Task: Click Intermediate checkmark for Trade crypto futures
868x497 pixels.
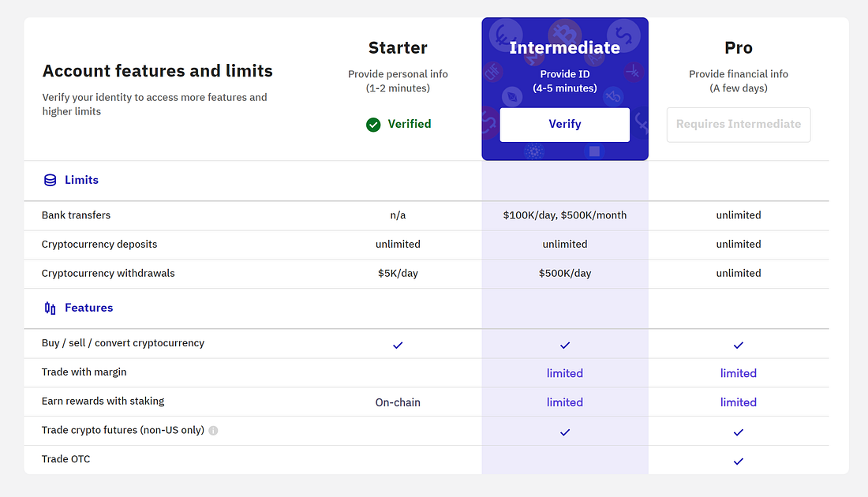Action: 565,432
